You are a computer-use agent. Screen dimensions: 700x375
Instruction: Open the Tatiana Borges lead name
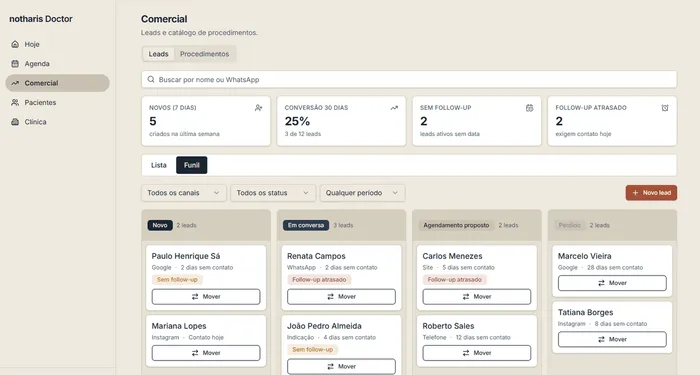tap(585, 312)
